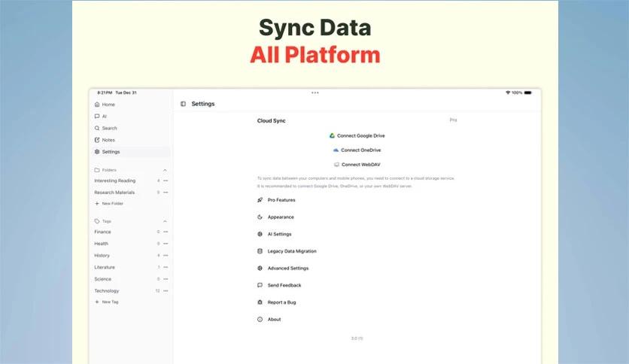This screenshot has width=629, height=364.
Task: Click the Report a Bug icon
Action: [260, 302]
